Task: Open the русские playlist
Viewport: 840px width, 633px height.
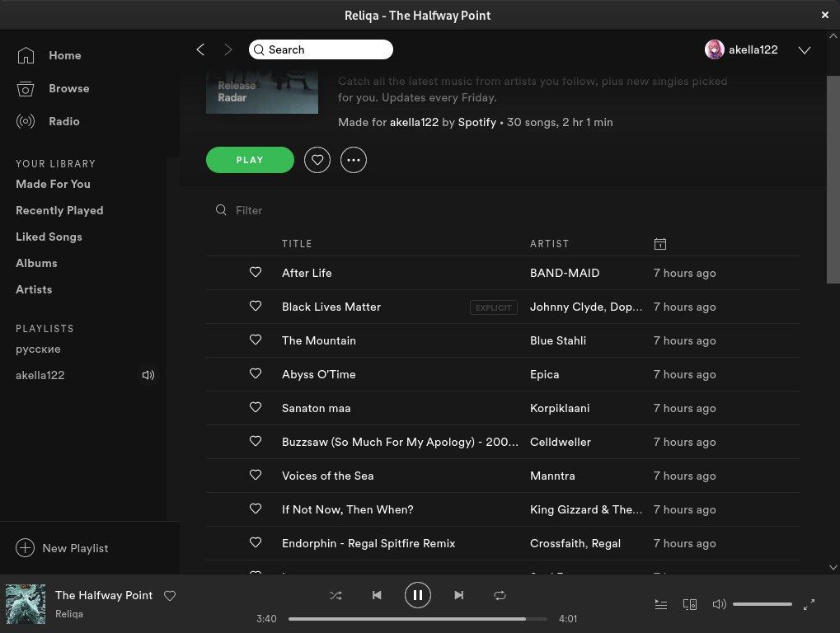Action: coord(38,349)
